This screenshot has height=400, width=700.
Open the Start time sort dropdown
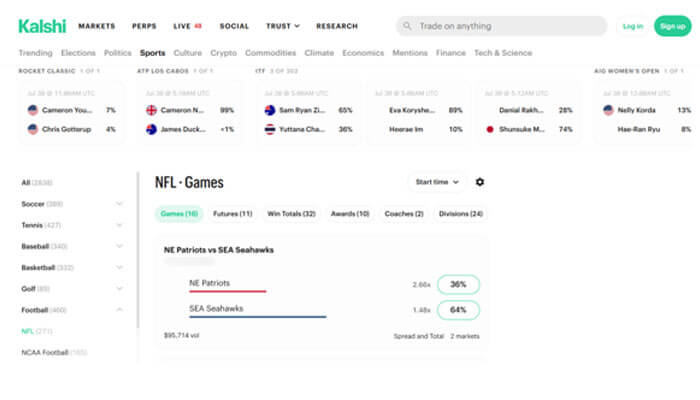[x=437, y=182]
